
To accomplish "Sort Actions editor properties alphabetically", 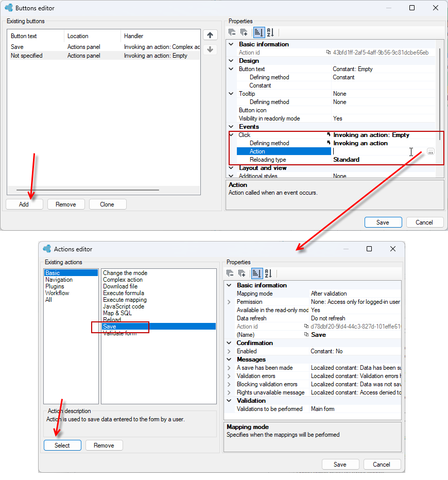I will coord(268,273).
